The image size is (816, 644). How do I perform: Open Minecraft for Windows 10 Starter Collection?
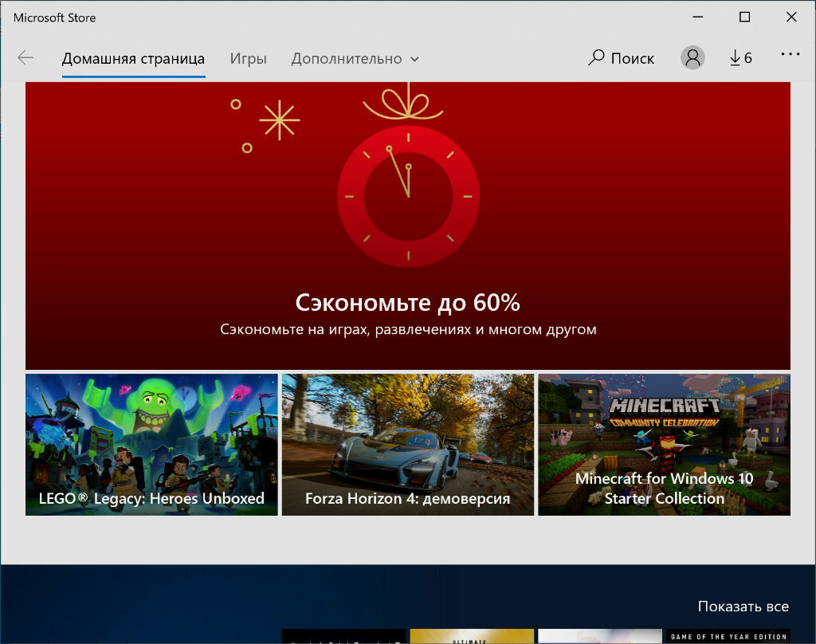click(664, 445)
